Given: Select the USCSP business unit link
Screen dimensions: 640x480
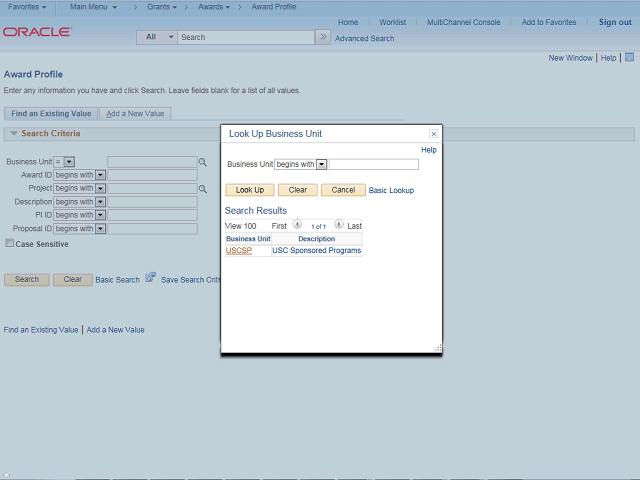Looking at the screenshot, I should [239, 250].
